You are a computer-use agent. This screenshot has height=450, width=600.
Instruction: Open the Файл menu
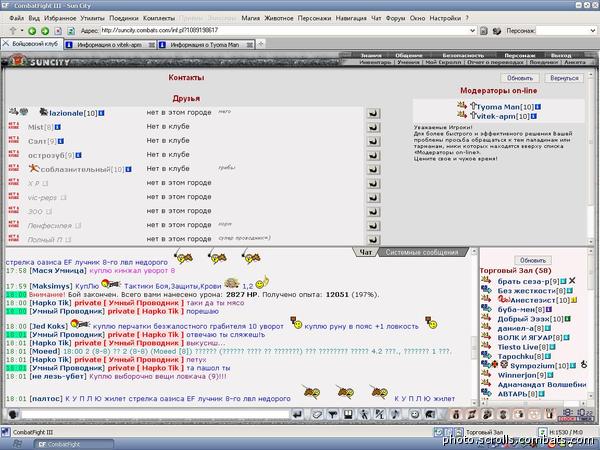[x=16, y=18]
